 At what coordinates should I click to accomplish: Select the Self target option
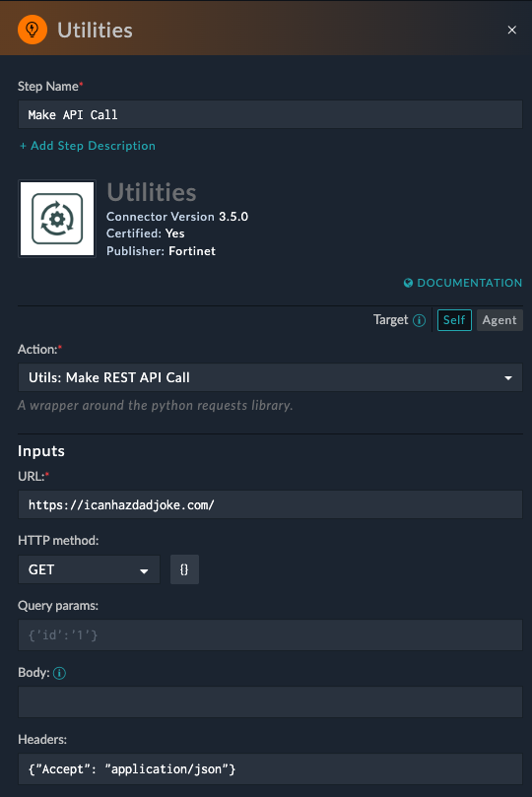[x=454, y=320]
